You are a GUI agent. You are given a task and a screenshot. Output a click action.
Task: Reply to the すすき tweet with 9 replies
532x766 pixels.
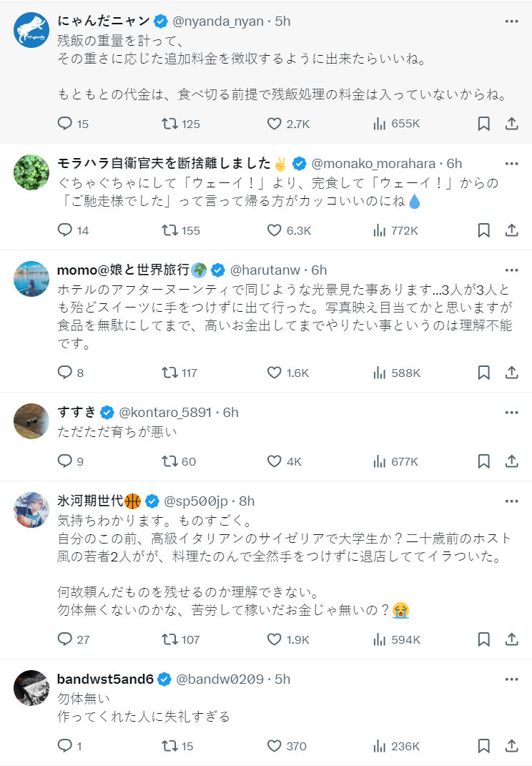[65, 461]
